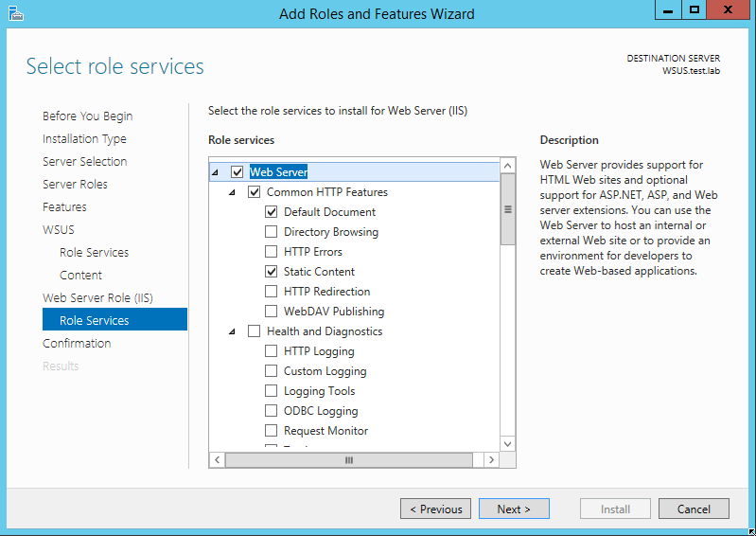The height and width of the screenshot is (536, 756).
Task: Click the Cancel button
Action: pos(694,509)
